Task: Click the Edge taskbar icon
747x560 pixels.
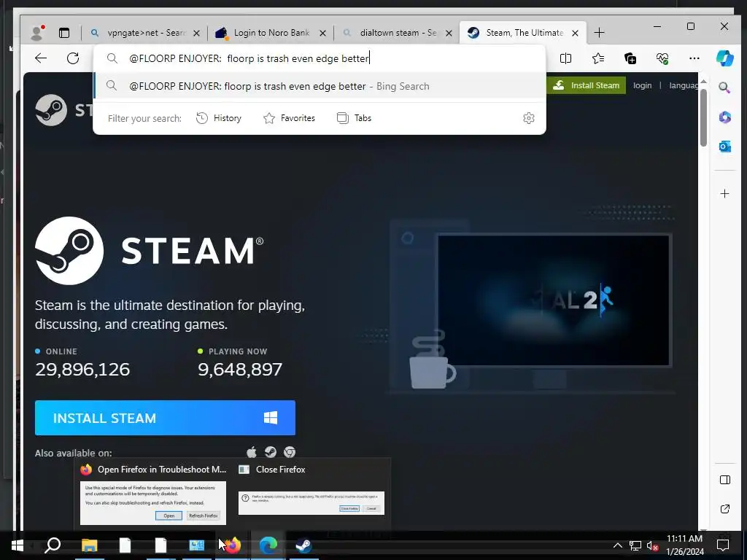Action: point(268,545)
